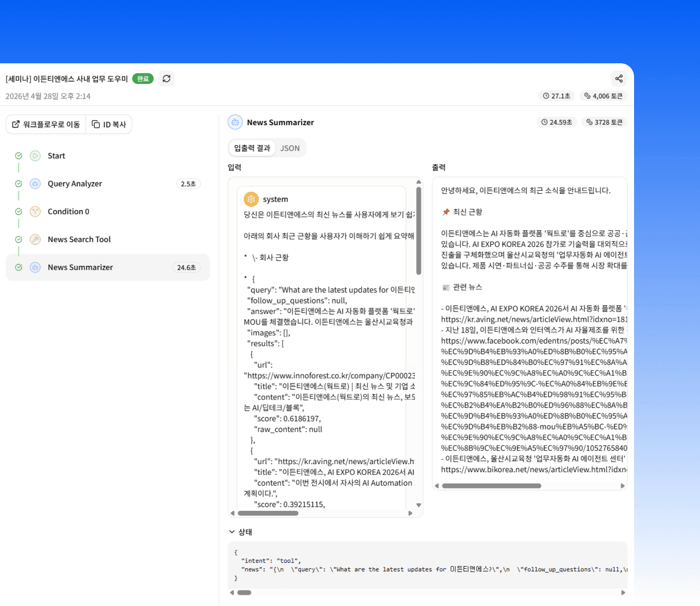Switch to the JSON tab
The image size is (700, 606).
[290, 148]
